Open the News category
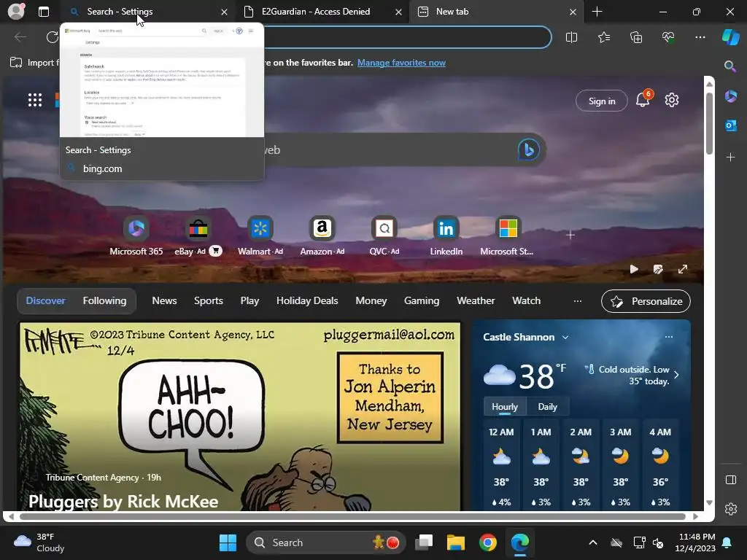 (x=164, y=300)
